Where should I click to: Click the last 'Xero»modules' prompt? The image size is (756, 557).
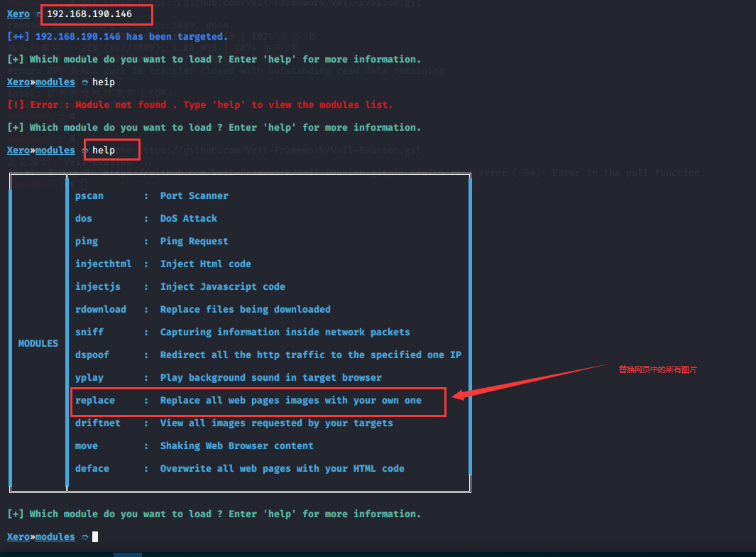pos(41,536)
